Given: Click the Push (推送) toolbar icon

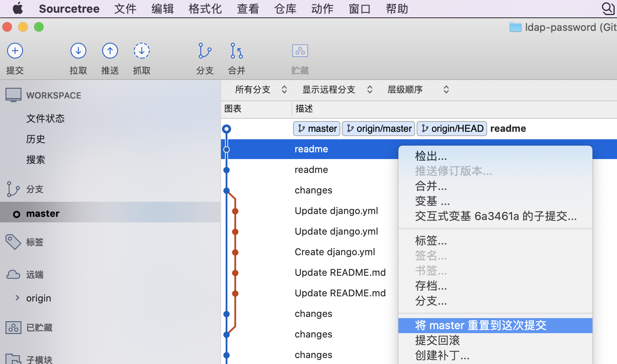Looking at the screenshot, I should [x=110, y=51].
